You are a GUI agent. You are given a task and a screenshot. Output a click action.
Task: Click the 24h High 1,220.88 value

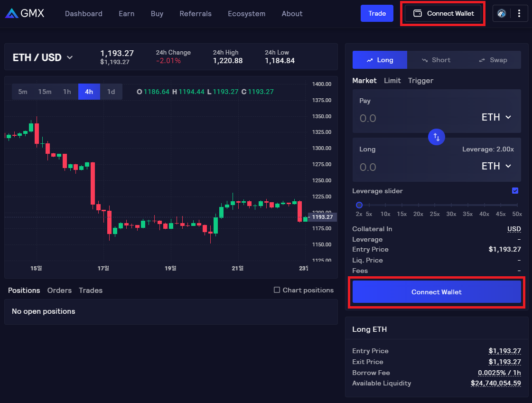[x=228, y=61]
